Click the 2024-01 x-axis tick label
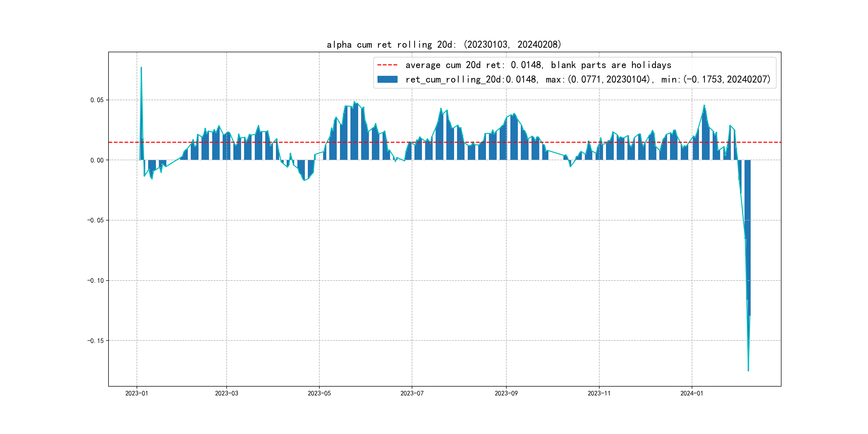This screenshot has height=434, width=868. pyautogui.click(x=691, y=393)
